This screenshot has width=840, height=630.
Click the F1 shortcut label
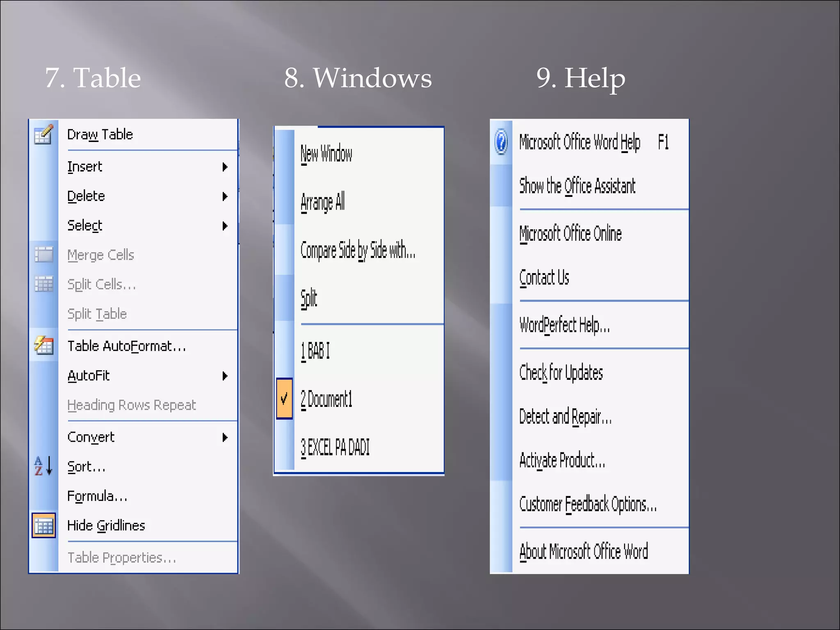pyautogui.click(x=663, y=142)
